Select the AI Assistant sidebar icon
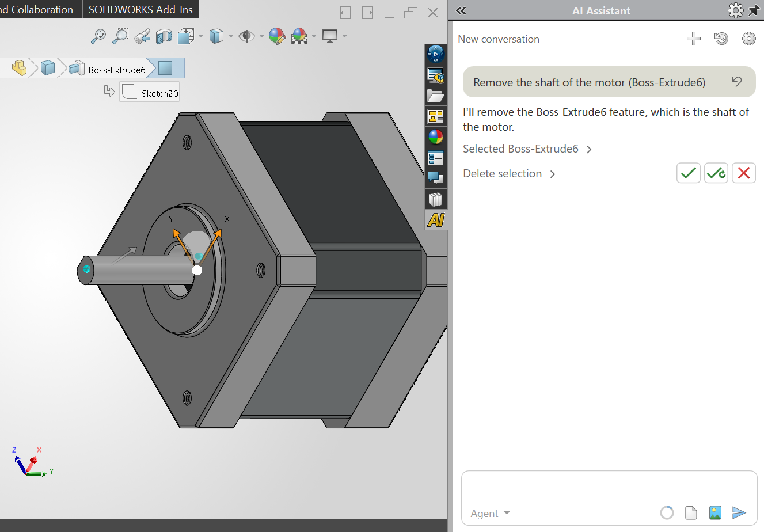This screenshot has height=532, width=764. point(436,220)
